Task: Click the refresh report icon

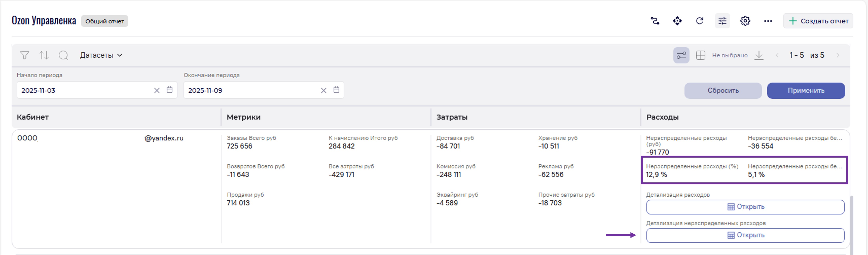Action: click(700, 21)
